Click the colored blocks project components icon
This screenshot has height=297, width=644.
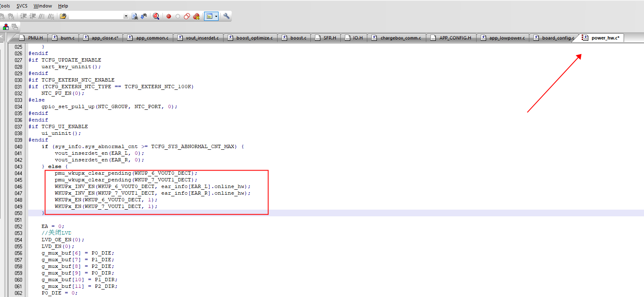click(x=6, y=27)
